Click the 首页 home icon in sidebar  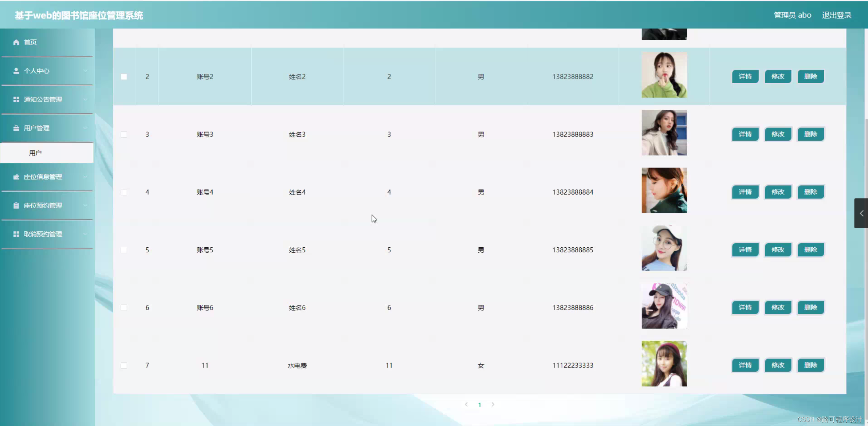[x=16, y=42]
